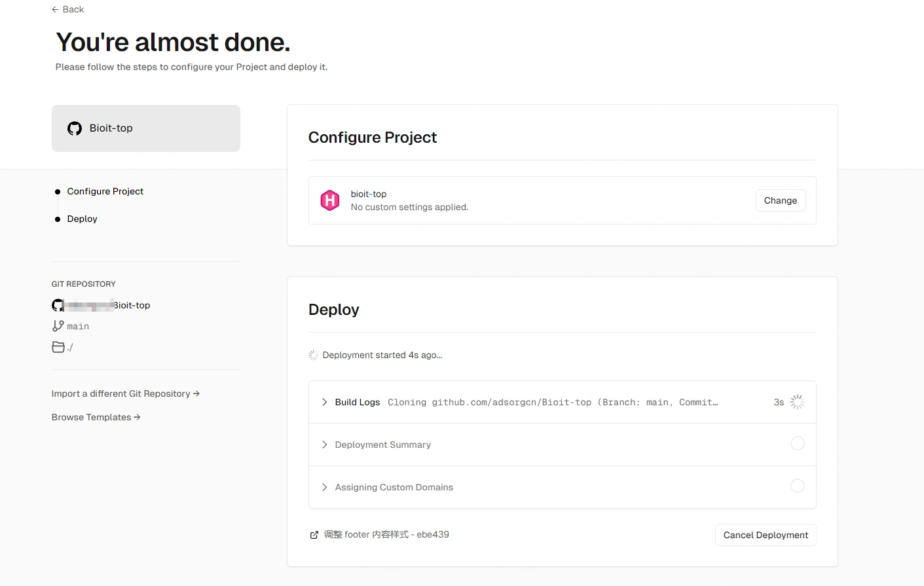Click the Assigning Custom Domains label
The image size is (924, 586).
click(394, 487)
